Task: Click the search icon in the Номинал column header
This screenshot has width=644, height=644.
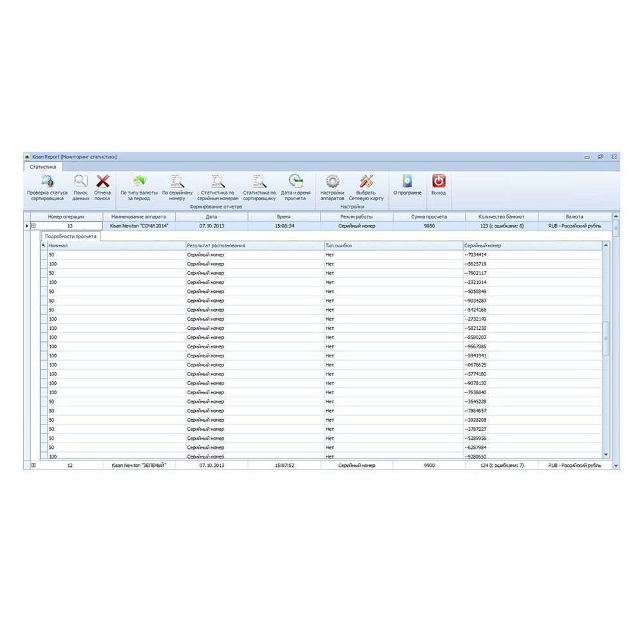Action: coord(44,245)
